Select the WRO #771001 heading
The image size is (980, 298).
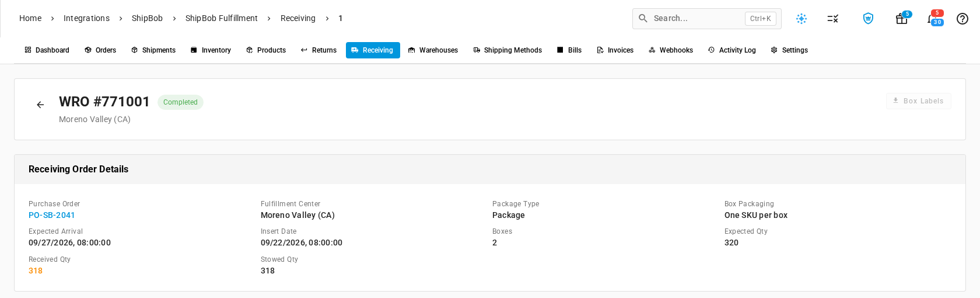click(104, 102)
